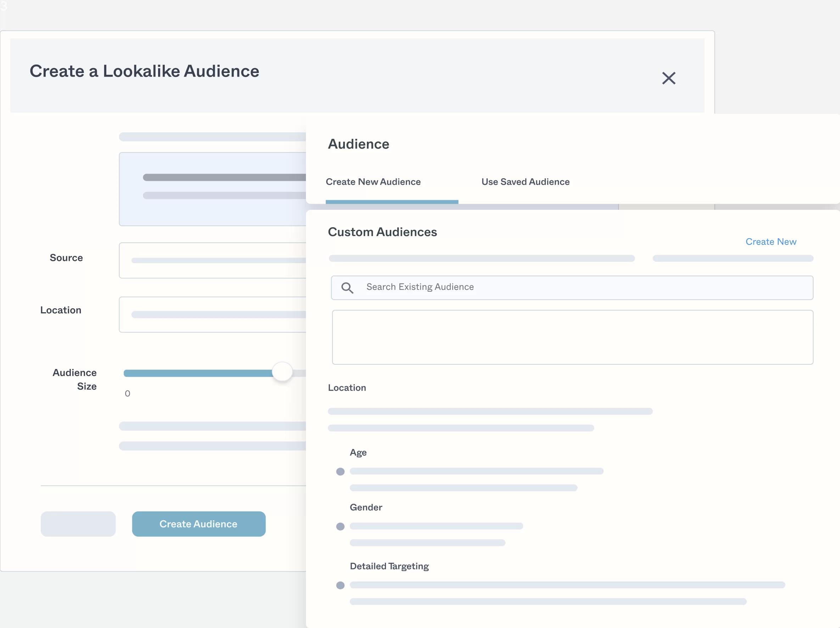Click the search magnifier icon
The width and height of the screenshot is (840, 628).
click(347, 288)
